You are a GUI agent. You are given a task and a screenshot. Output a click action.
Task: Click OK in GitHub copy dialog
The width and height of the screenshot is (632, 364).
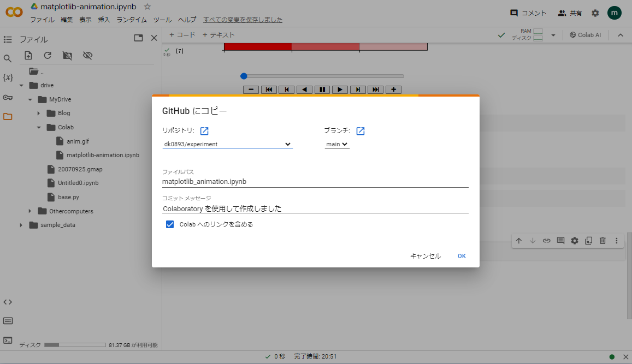click(x=462, y=256)
